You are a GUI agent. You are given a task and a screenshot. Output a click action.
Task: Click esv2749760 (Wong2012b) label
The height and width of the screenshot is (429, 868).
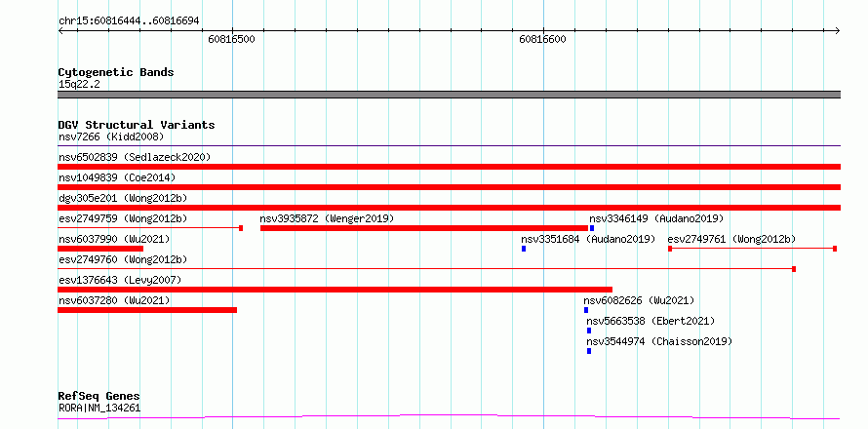(123, 259)
